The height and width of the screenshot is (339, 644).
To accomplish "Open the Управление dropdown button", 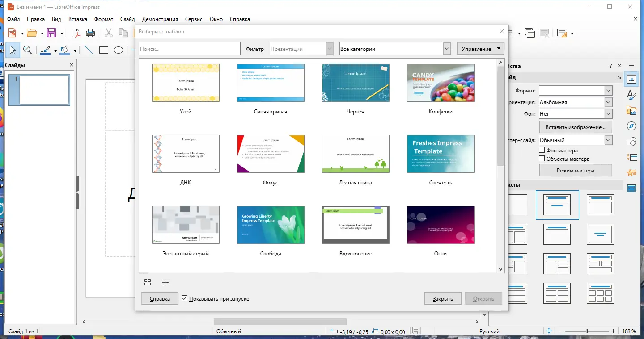I will tap(481, 49).
